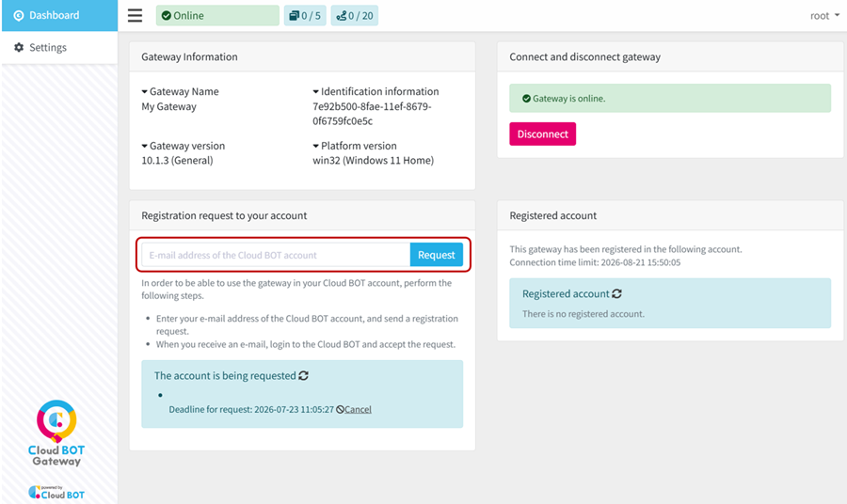Click the powered by Cloud BOT logo
The width and height of the screenshot is (847, 504).
click(56, 492)
